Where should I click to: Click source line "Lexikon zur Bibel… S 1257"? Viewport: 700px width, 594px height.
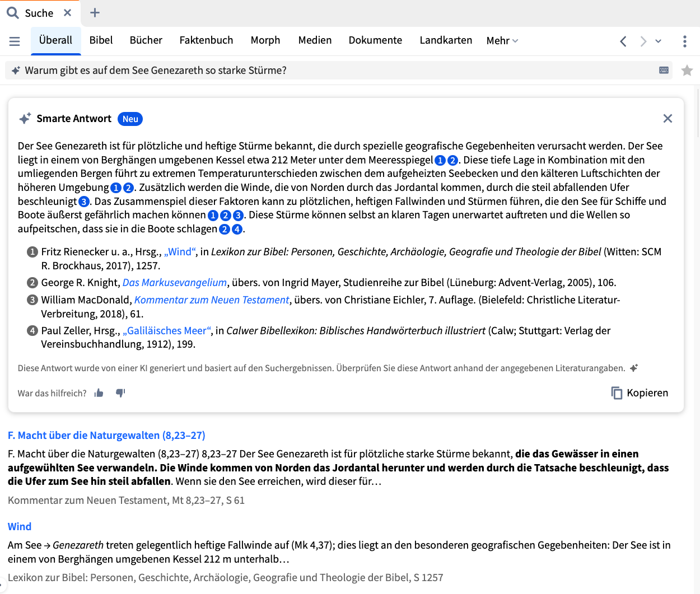click(225, 578)
